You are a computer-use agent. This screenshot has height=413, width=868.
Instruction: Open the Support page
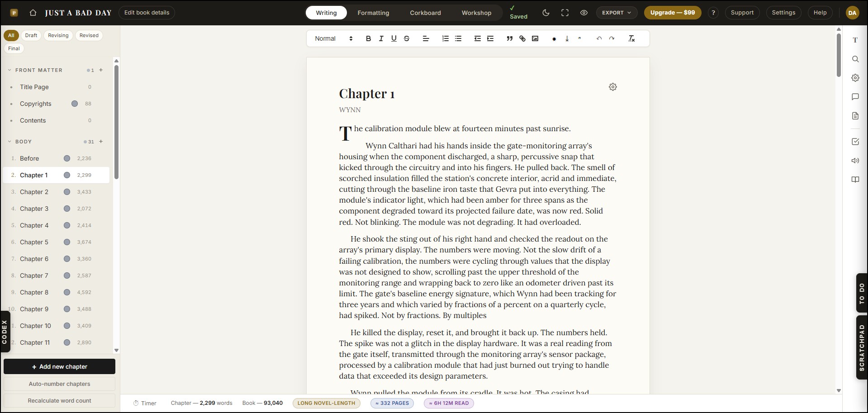coord(742,13)
